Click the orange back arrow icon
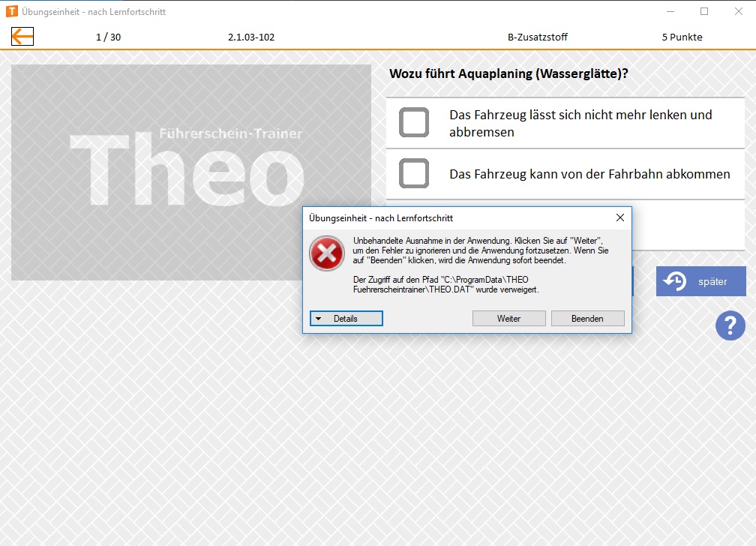This screenshot has height=546, width=756. pos(22,37)
